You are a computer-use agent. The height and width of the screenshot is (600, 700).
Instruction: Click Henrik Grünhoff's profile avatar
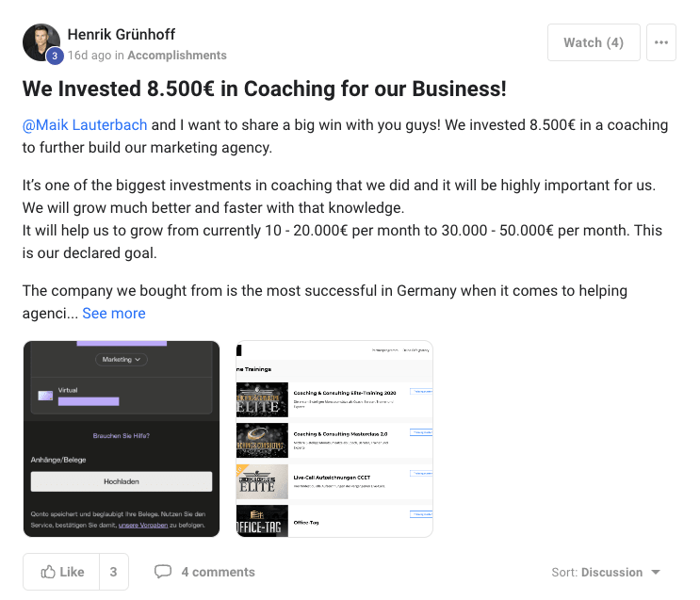pyautogui.click(x=41, y=42)
